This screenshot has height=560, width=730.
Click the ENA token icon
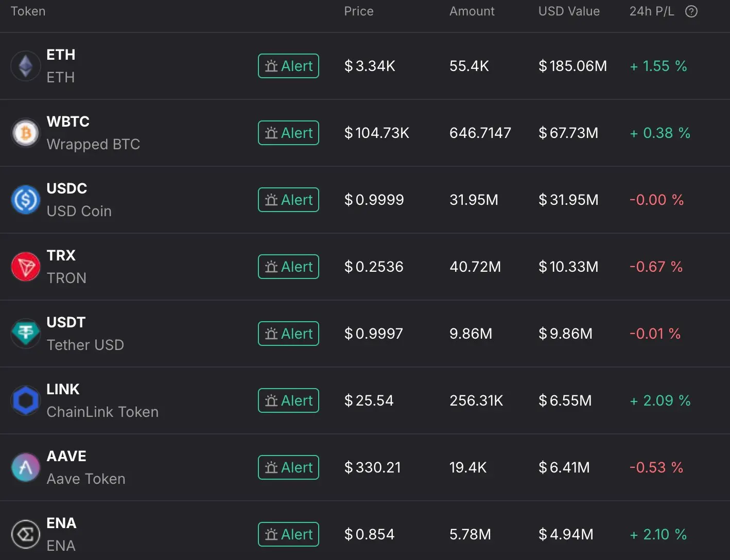point(26,534)
